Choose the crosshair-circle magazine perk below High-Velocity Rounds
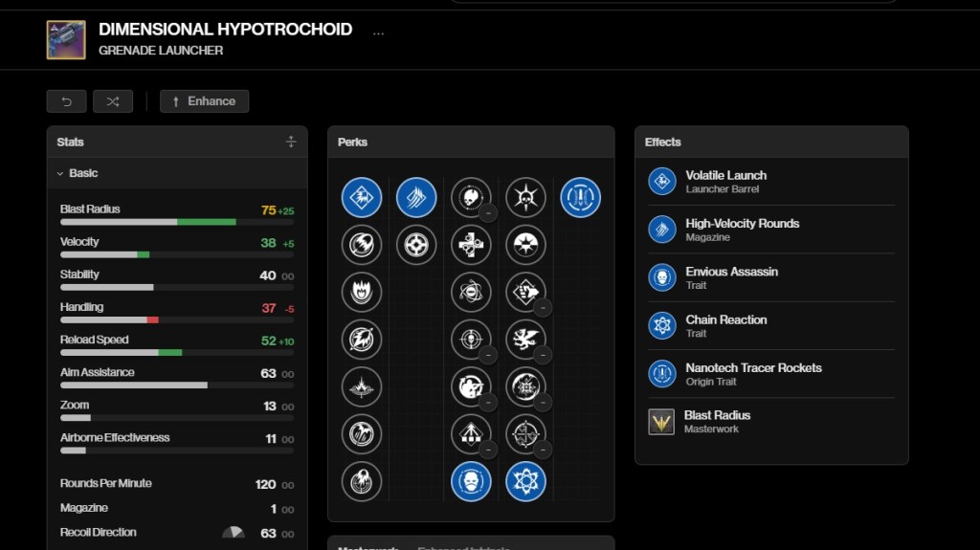This screenshot has width=980, height=550. 416,245
